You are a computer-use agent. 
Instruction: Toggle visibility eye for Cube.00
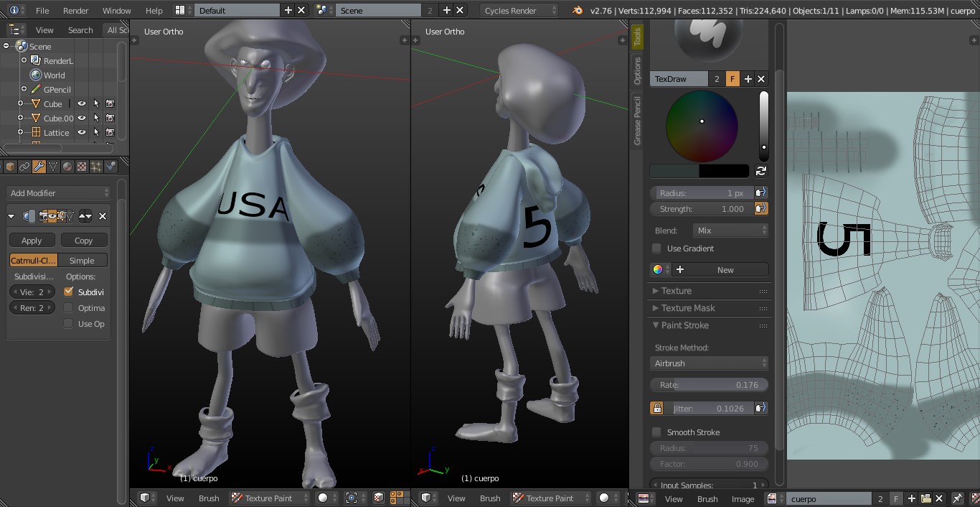82,118
